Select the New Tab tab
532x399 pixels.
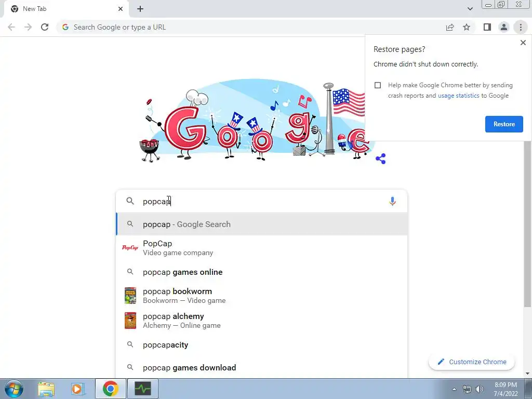click(x=66, y=9)
